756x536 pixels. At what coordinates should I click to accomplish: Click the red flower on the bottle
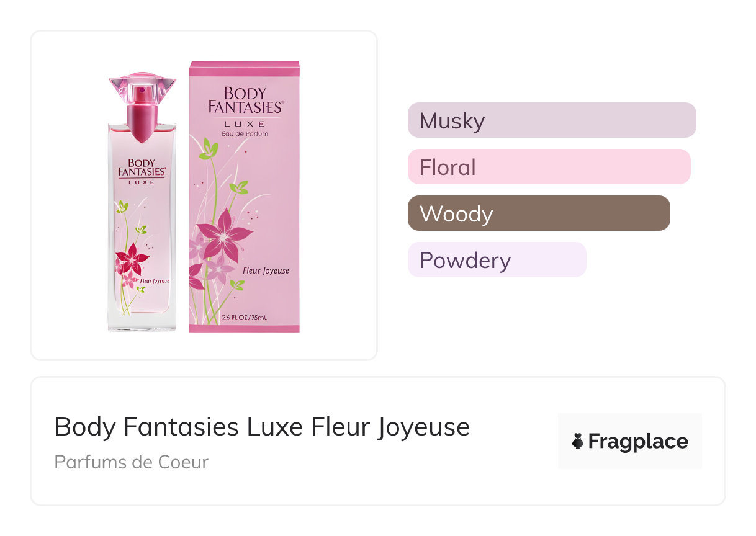[133, 258]
